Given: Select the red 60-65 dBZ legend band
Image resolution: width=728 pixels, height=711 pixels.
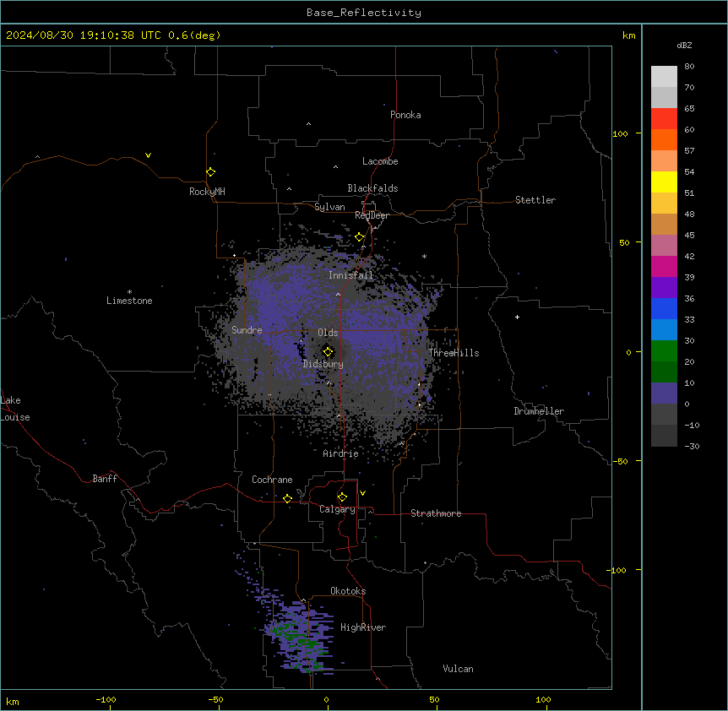Looking at the screenshot, I should (664, 119).
